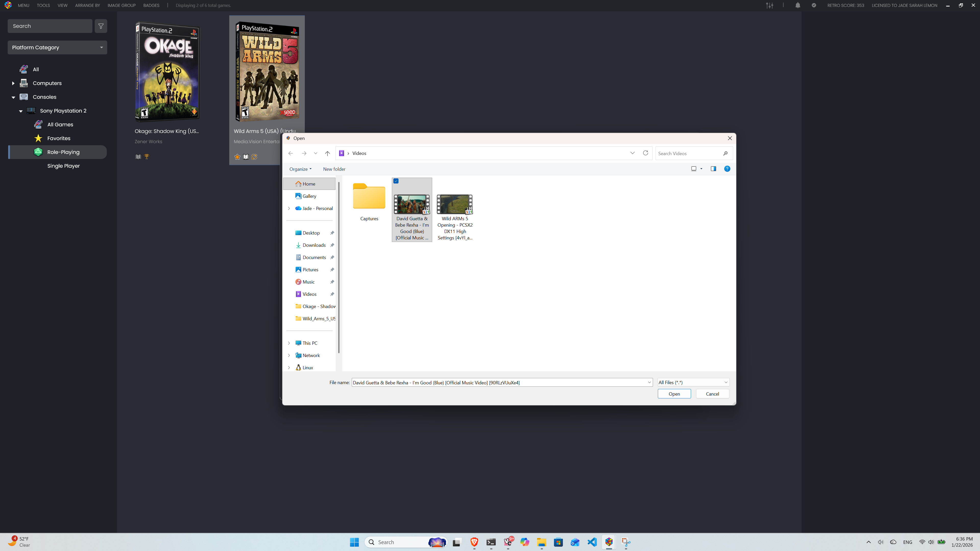Click the Favorites star icon in sidebar
The height and width of the screenshot is (551, 980).
39,138
